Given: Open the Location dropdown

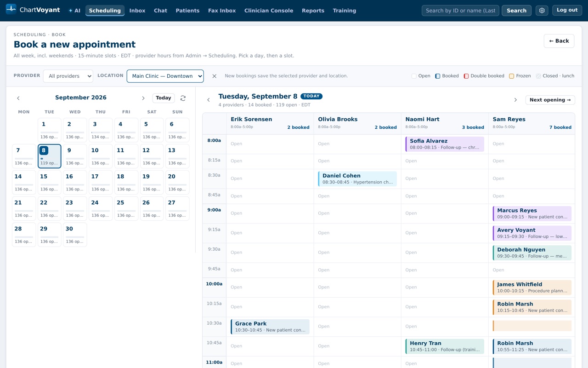Looking at the screenshot, I should pos(165,76).
